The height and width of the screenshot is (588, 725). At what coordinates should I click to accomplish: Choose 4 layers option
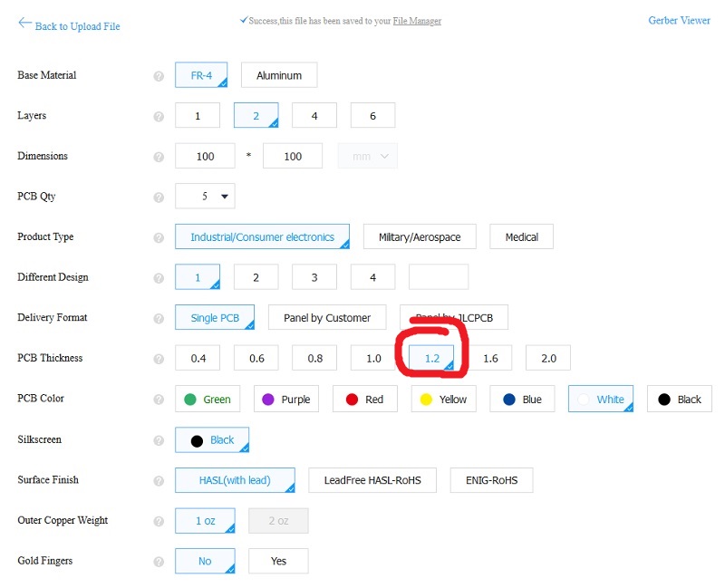coord(314,116)
